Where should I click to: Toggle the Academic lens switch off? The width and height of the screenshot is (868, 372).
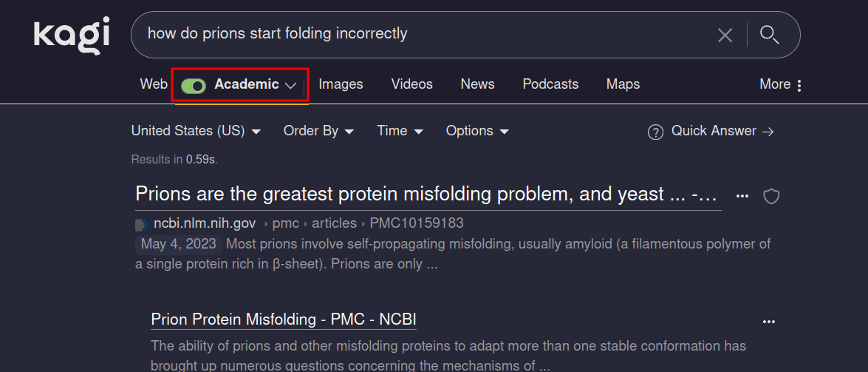click(x=194, y=85)
